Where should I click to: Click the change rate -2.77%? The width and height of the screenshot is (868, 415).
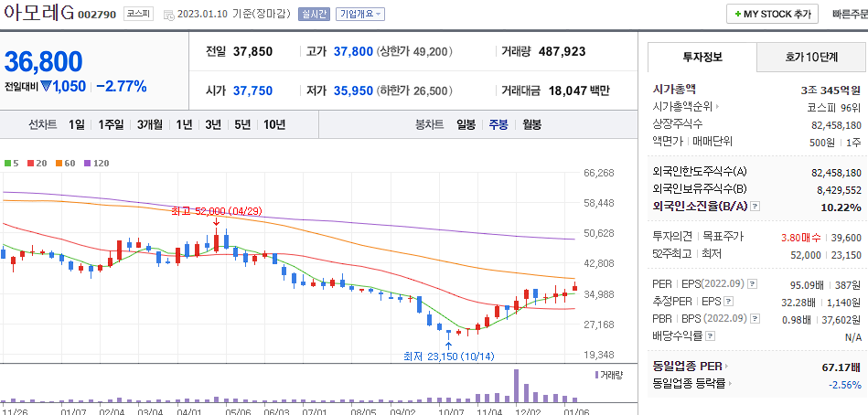122,86
